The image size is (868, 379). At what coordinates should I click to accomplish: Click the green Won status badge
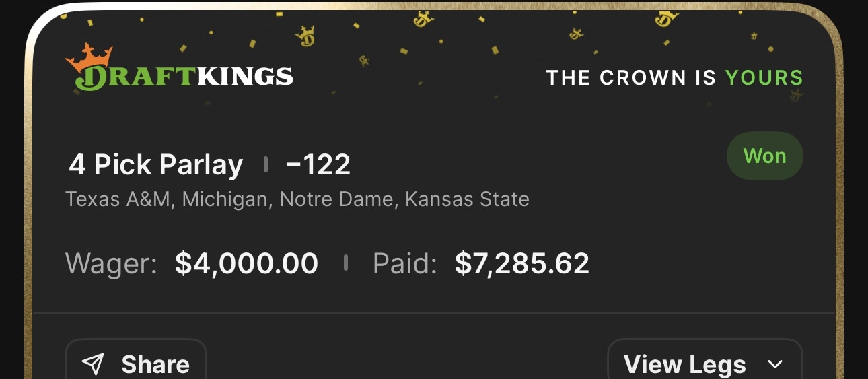click(x=764, y=156)
